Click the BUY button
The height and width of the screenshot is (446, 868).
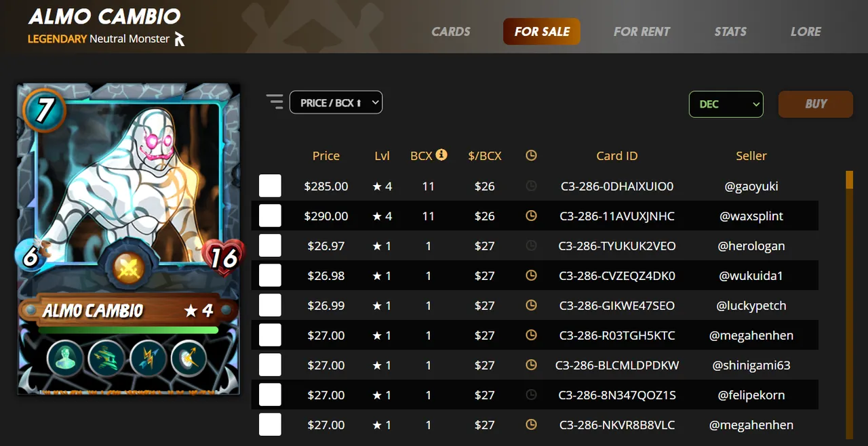[x=816, y=104]
